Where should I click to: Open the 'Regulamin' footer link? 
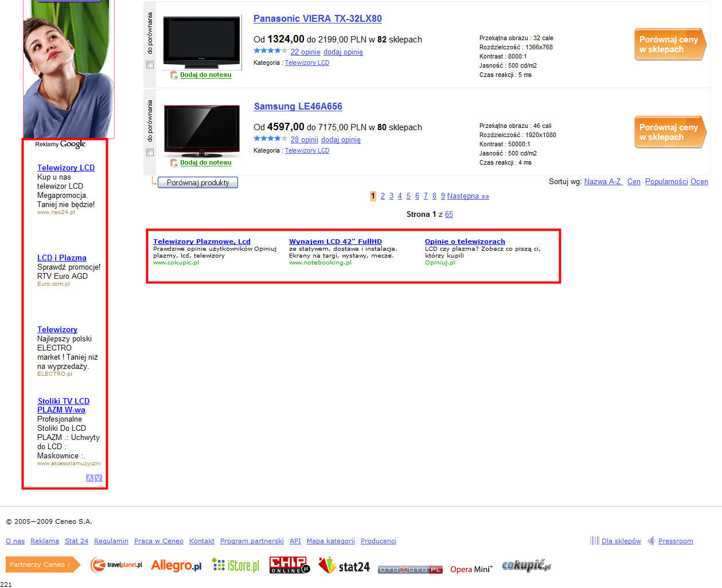111,541
